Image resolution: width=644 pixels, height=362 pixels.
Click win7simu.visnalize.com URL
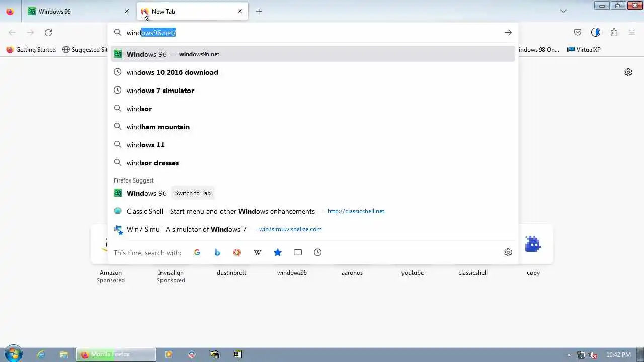click(x=290, y=229)
